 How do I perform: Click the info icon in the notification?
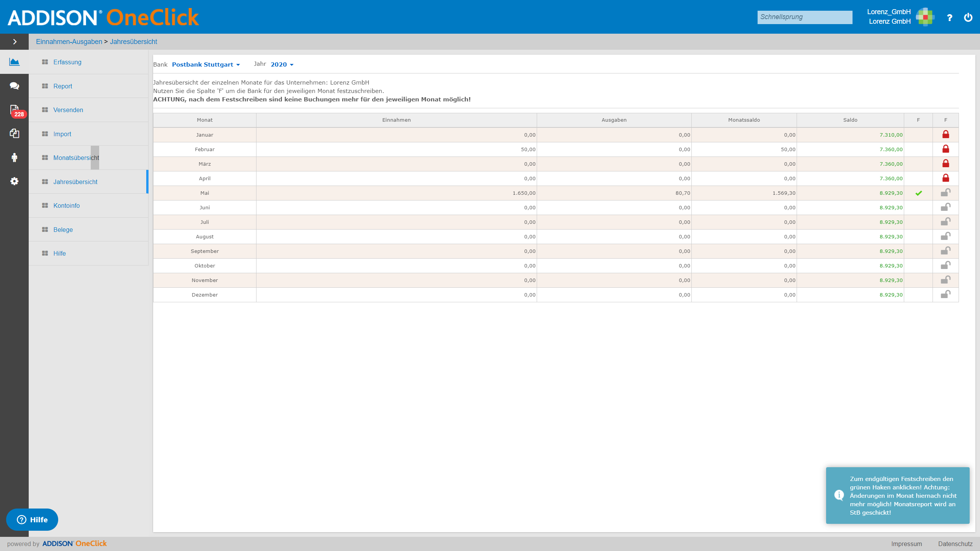[839, 495]
